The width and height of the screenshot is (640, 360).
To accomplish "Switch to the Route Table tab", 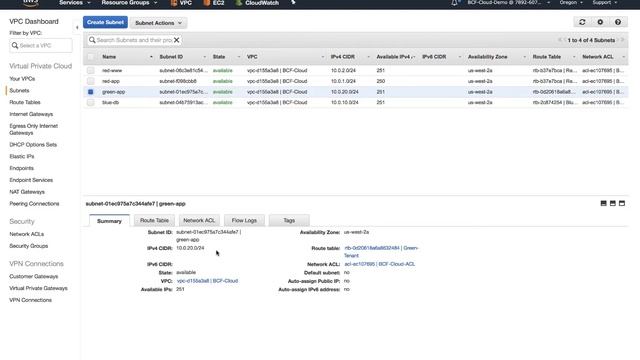I will click(154, 220).
